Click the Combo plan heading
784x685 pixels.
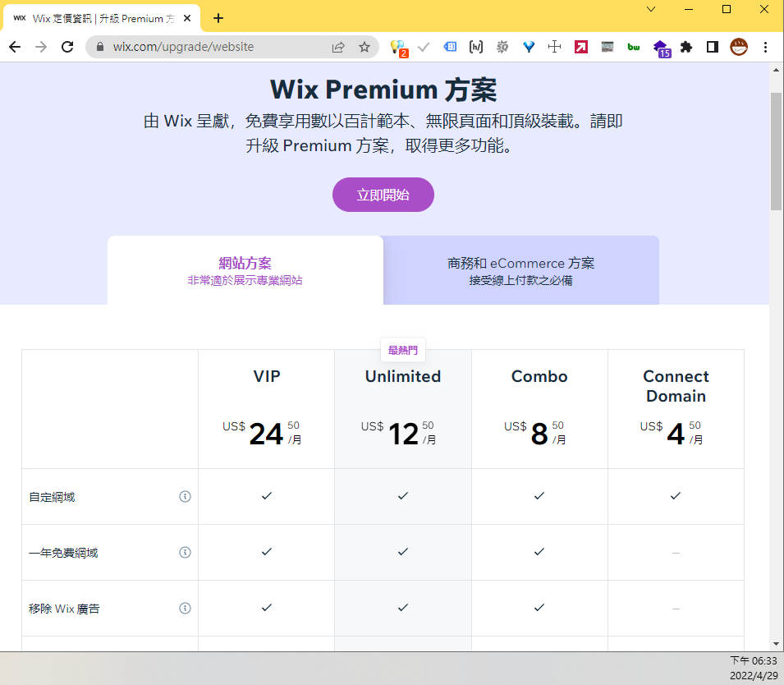tap(539, 376)
